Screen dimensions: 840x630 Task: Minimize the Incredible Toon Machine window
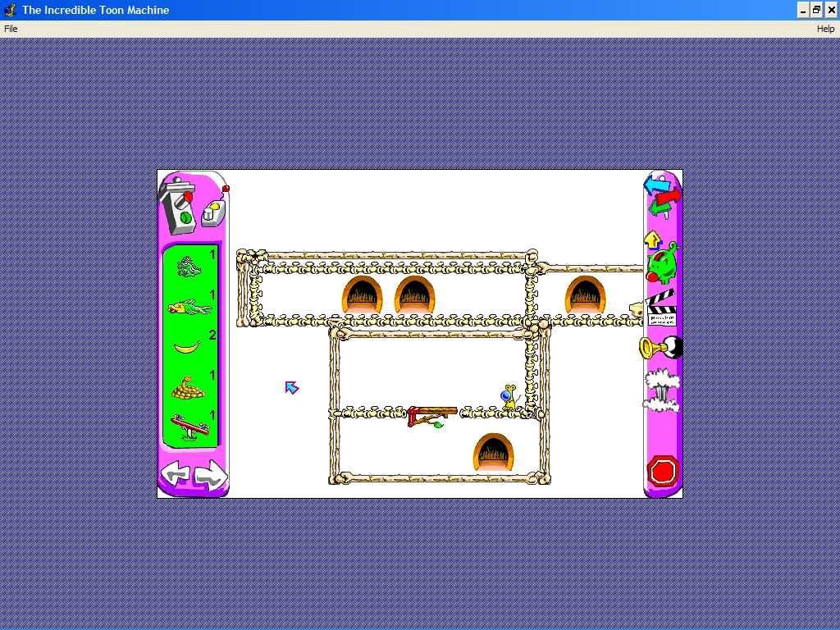pos(803,10)
